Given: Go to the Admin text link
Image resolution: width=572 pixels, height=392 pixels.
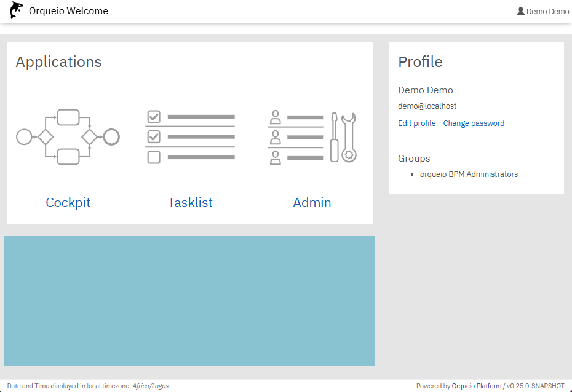Looking at the screenshot, I should tap(312, 203).
